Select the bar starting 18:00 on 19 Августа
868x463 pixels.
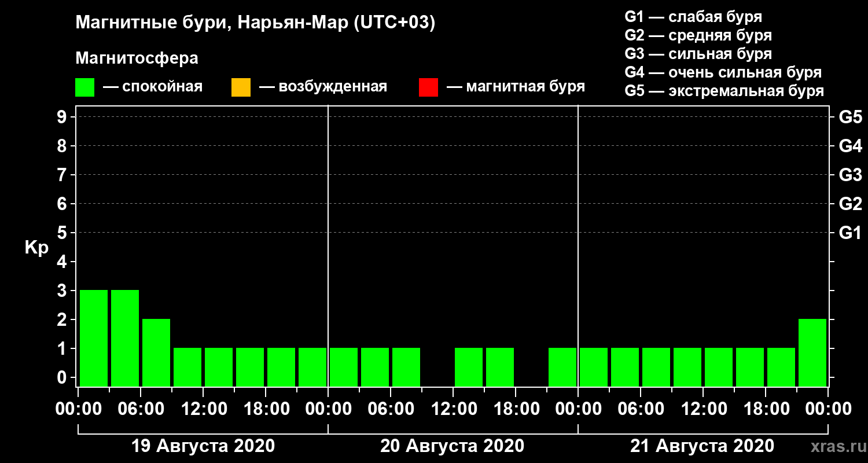pyautogui.click(x=281, y=367)
